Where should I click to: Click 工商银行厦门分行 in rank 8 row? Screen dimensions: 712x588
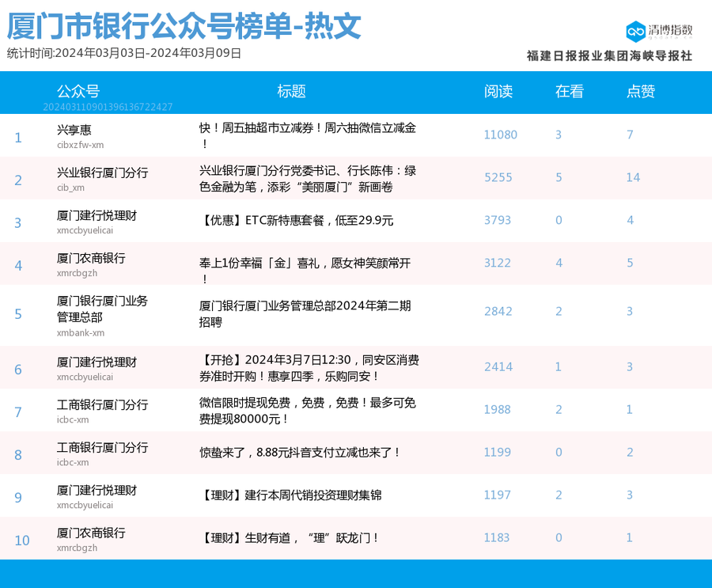(x=102, y=448)
